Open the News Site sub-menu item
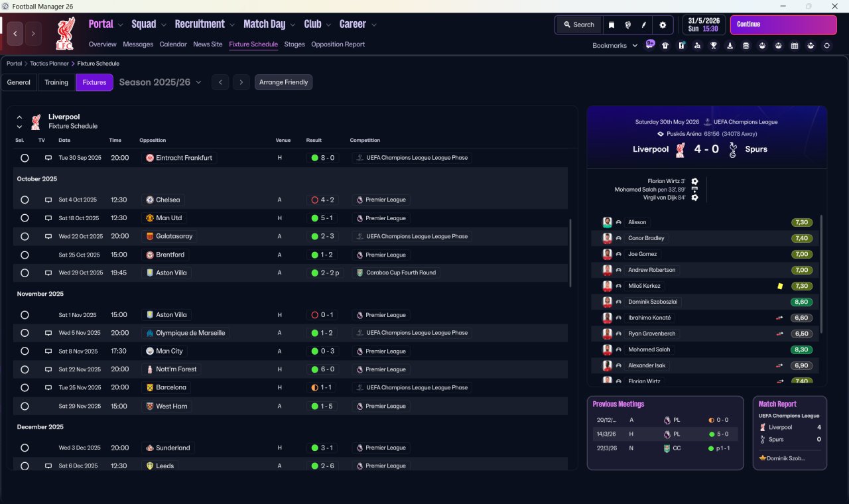 pos(208,44)
